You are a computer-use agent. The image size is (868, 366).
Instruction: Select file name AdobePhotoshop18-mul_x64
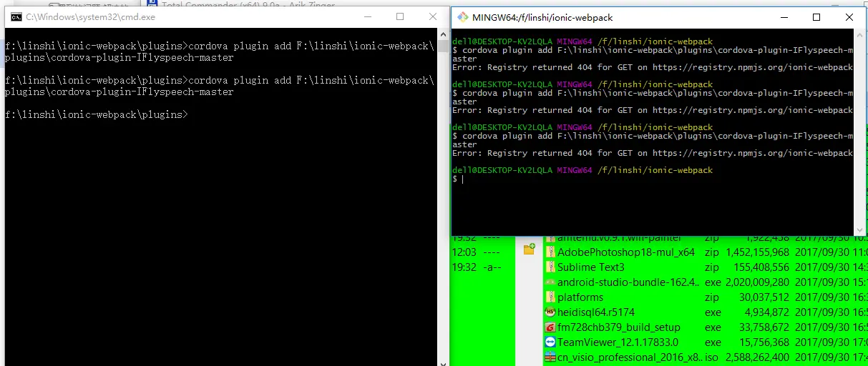(626, 252)
